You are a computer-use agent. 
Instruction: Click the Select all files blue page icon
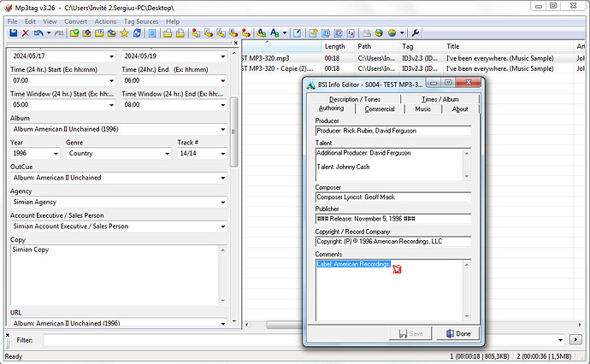click(152, 33)
